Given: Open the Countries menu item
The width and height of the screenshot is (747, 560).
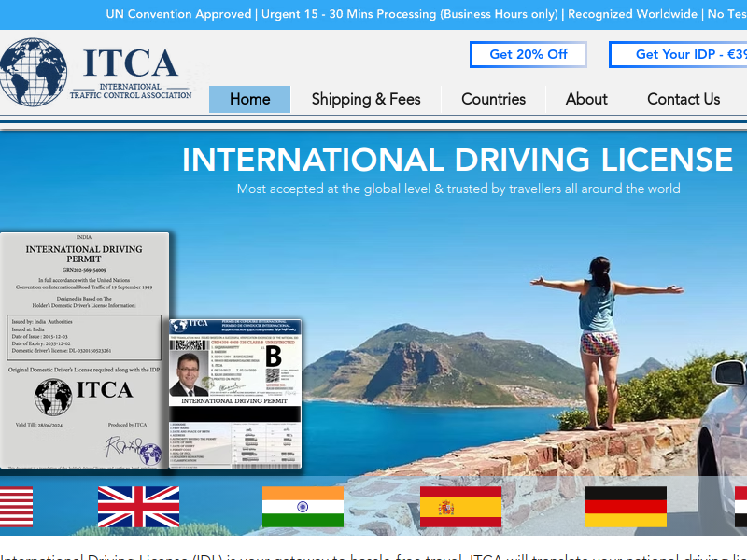Looking at the screenshot, I should click(494, 99).
